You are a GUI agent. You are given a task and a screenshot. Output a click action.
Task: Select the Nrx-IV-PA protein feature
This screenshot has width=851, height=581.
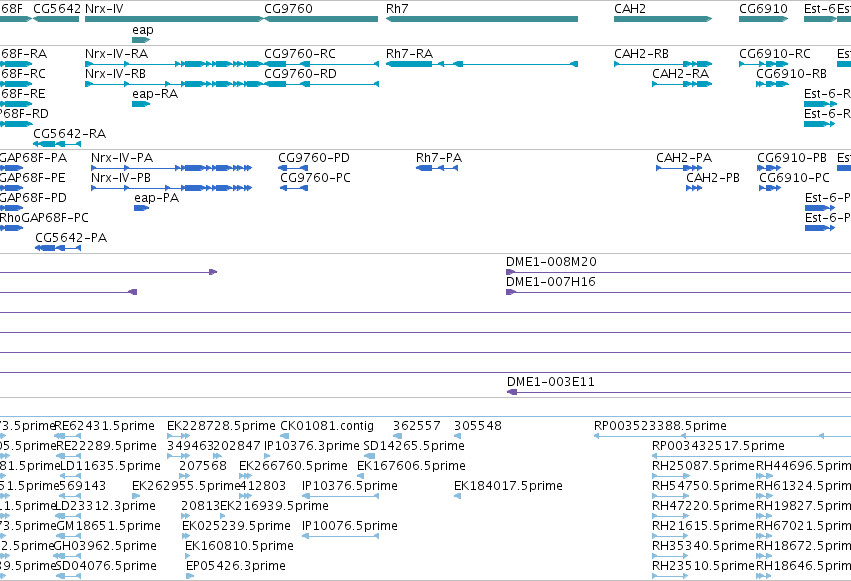point(172,168)
